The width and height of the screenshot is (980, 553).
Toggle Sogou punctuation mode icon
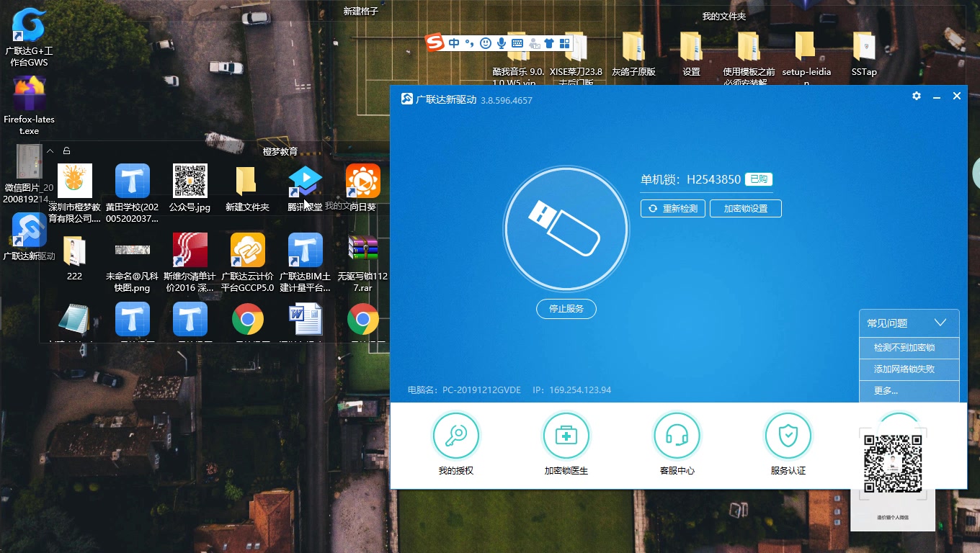tap(469, 43)
